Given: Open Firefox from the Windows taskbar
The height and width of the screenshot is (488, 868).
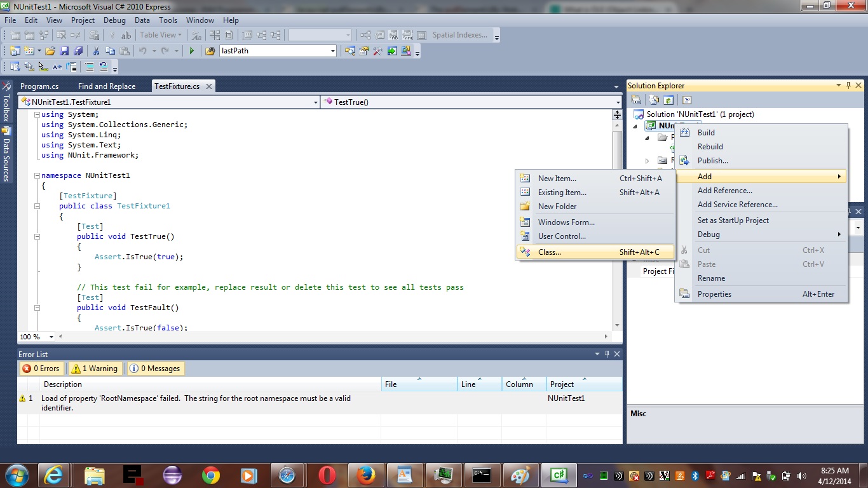Looking at the screenshot, I should point(366,475).
